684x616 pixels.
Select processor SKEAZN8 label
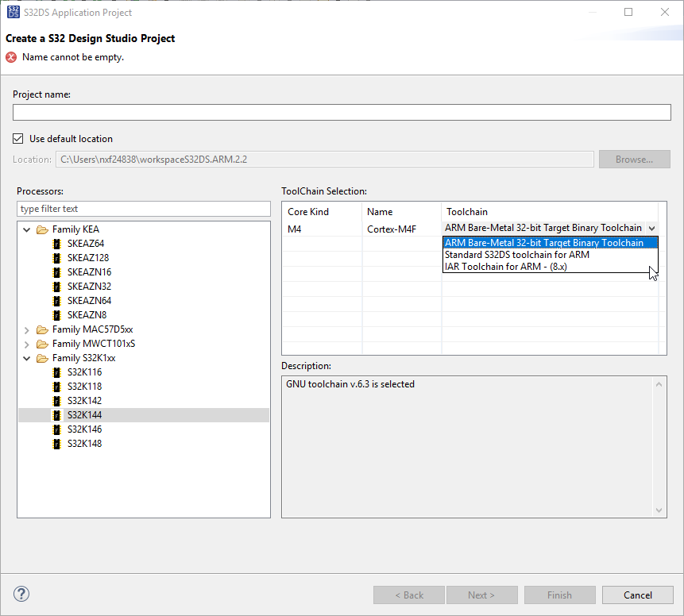pyautogui.click(x=87, y=315)
